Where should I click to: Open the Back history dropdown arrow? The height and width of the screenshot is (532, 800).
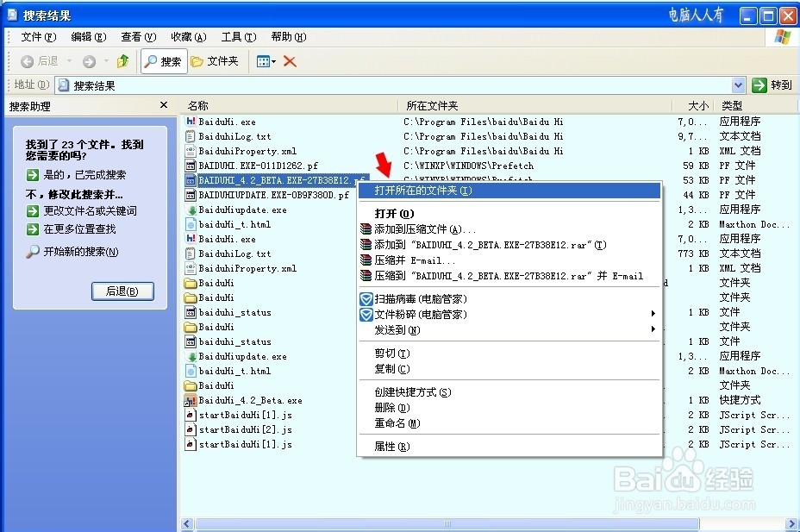(x=69, y=61)
